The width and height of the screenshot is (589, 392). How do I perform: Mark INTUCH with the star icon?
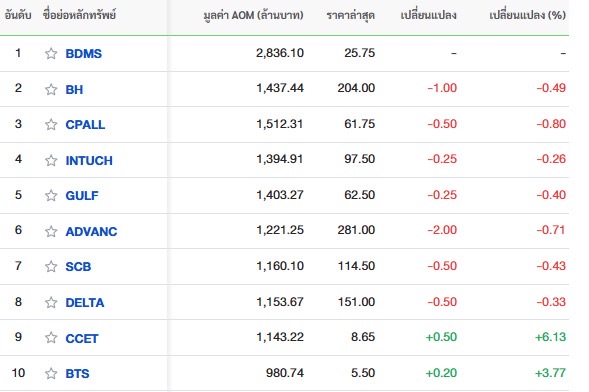coord(51,160)
